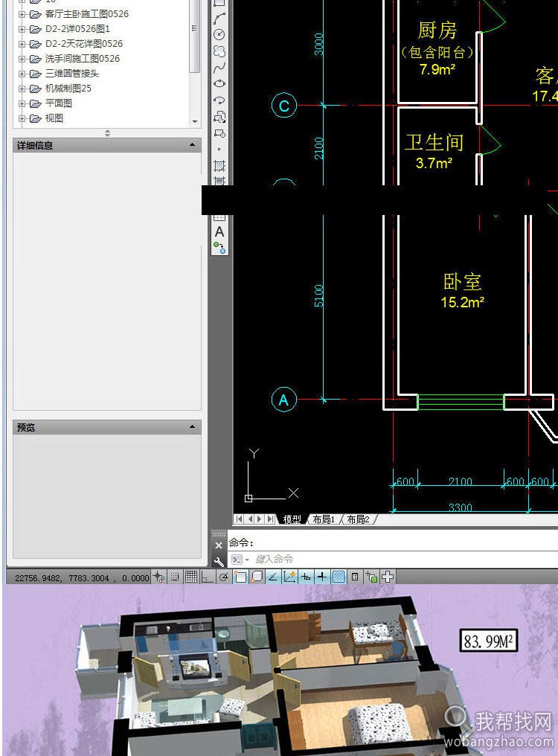Toggle Lineweight display in status bar
This screenshot has width=558, height=756.
321,577
